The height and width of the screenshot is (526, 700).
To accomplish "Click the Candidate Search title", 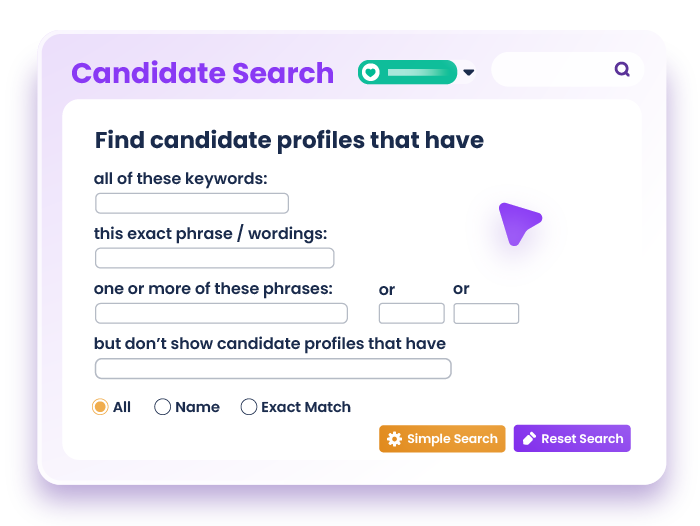I will 202,73.
